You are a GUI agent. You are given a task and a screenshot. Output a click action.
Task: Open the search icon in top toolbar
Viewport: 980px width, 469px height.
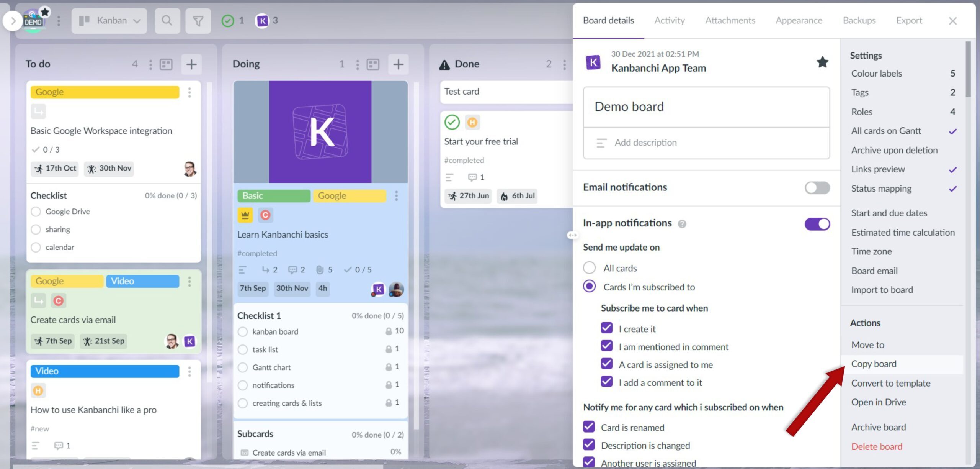(167, 21)
